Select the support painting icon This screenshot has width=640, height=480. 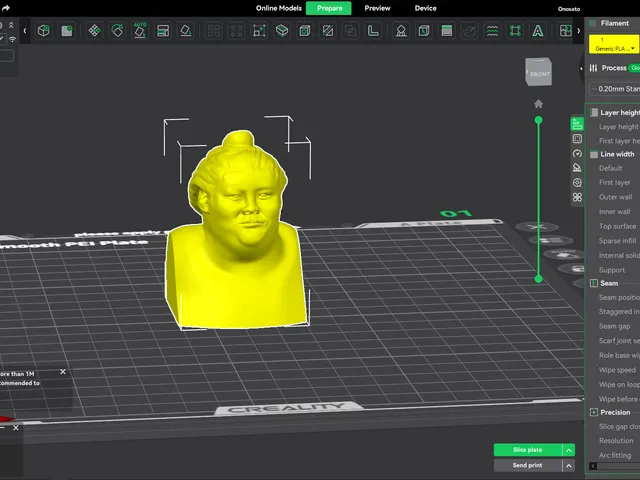[401, 31]
